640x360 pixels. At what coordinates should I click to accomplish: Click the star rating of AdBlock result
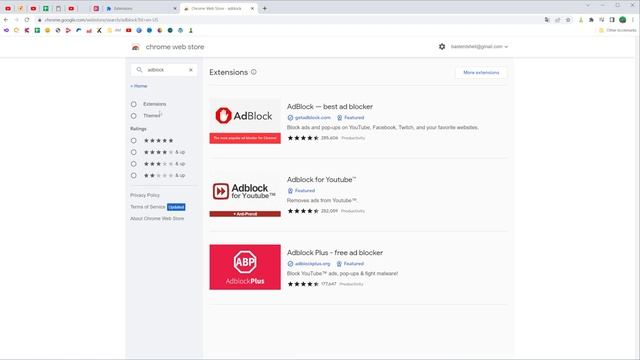[303, 138]
